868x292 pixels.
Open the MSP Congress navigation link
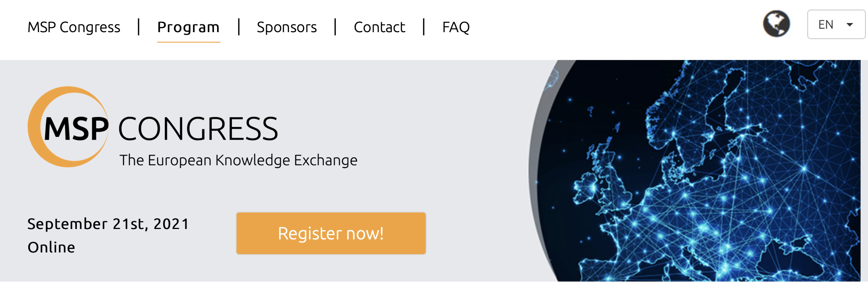point(74,27)
